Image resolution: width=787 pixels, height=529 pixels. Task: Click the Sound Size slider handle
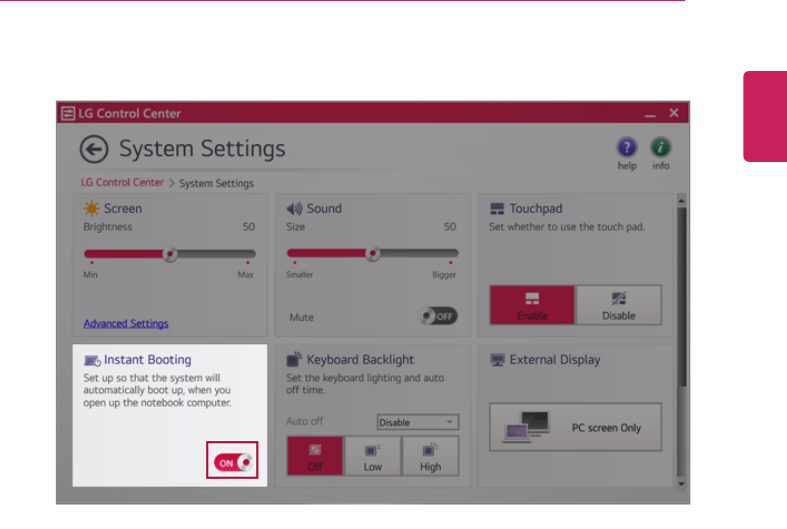pos(372,254)
